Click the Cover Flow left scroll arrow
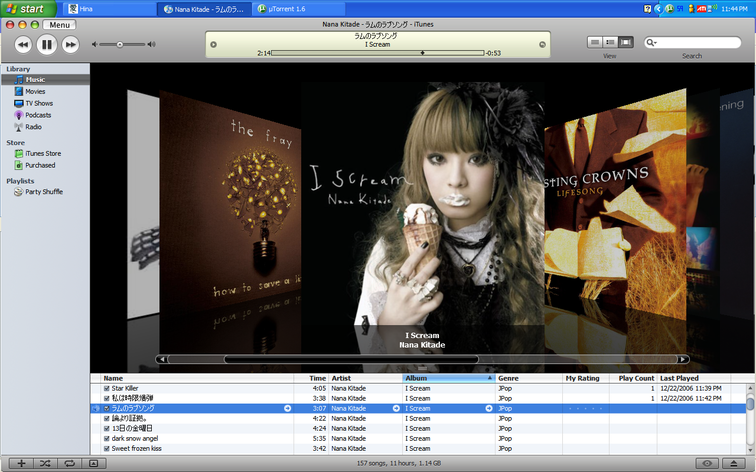Viewport: 756px width, 472px height. coord(162,359)
